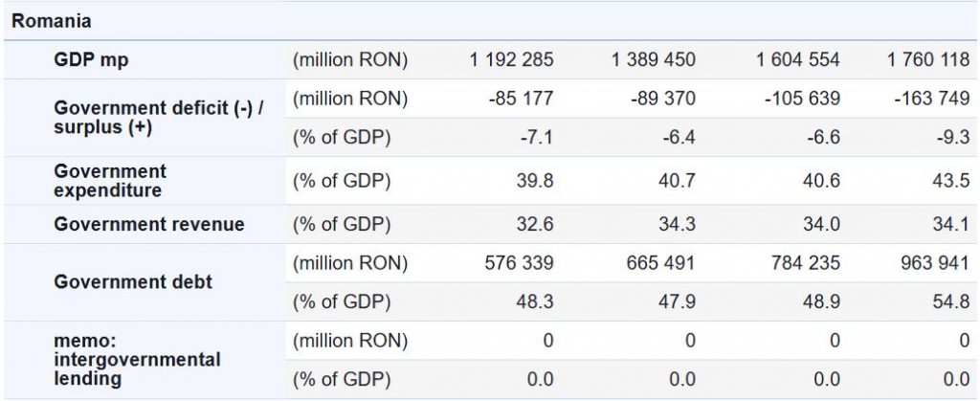Select GDP value 1 760 118
This screenshot has height=401, width=980.
tap(928, 60)
